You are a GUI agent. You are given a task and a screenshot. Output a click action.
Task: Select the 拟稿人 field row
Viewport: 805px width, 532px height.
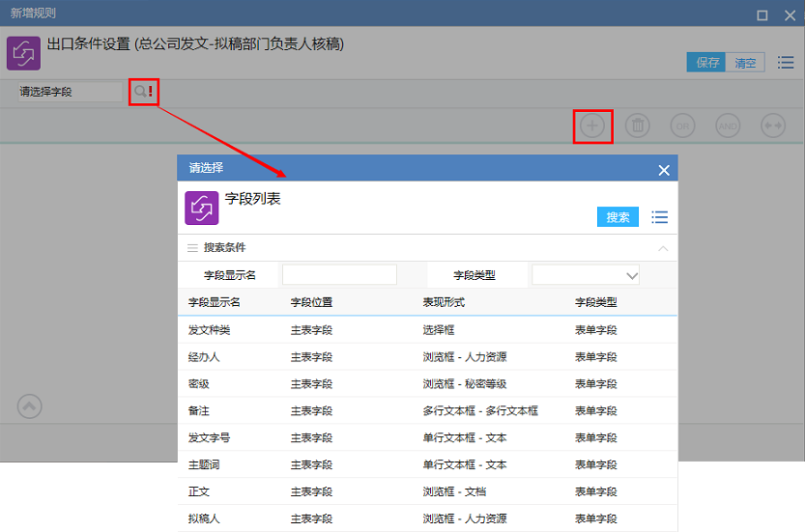click(205, 518)
